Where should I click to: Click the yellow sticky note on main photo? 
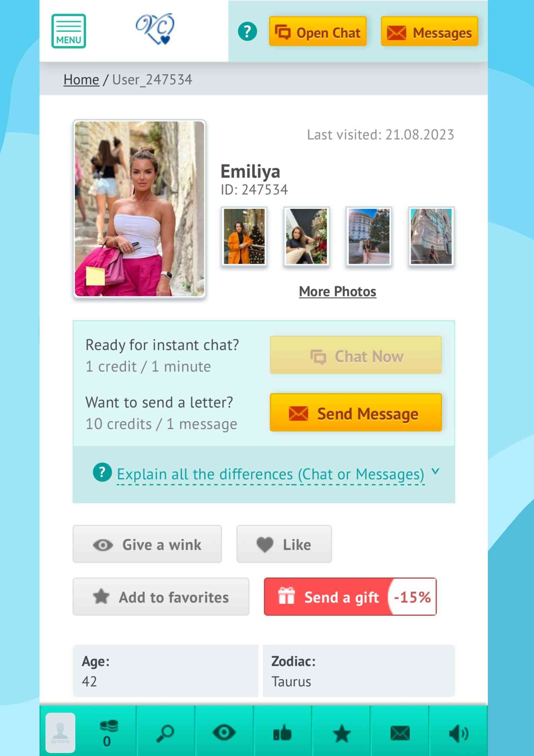(x=95, y=276)
